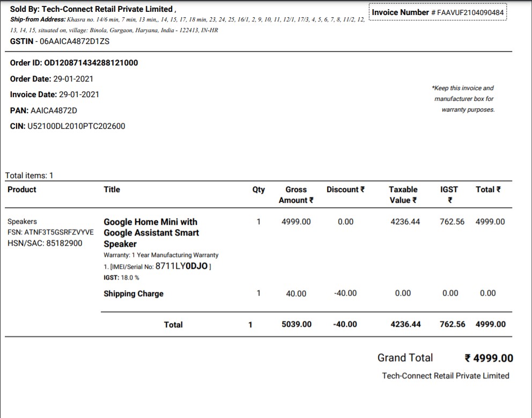Click the CIN U52100DL2010PTC202600 text

pos(68,127)
